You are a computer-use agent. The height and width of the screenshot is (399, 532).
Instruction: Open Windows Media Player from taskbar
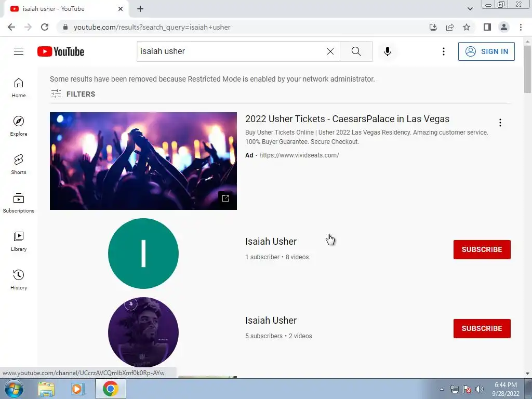(x=77, y=389)
